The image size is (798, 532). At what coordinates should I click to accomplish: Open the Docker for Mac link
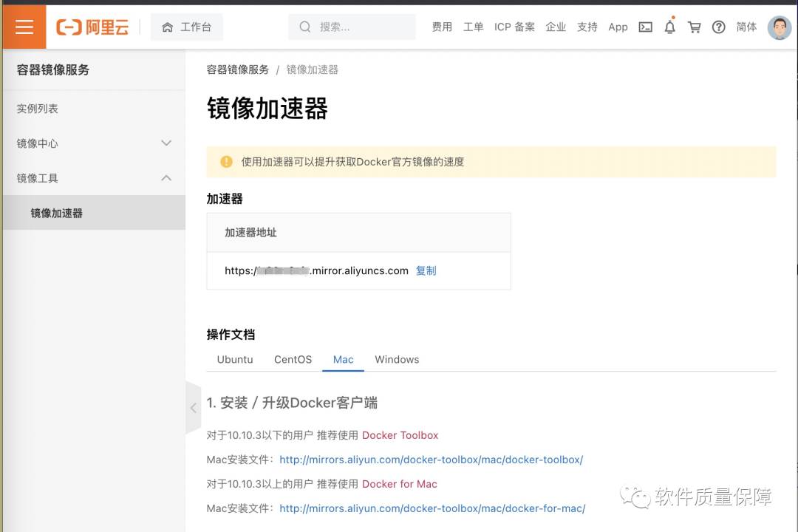coord(400,484)
